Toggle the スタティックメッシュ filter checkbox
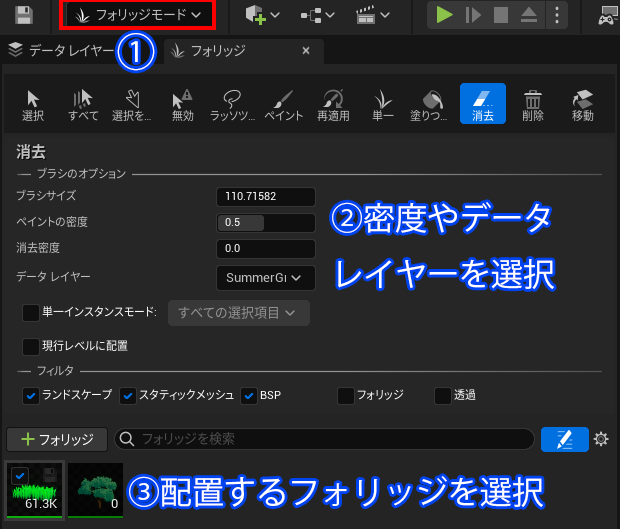The image size is (620, 529). tap(128, 396)
